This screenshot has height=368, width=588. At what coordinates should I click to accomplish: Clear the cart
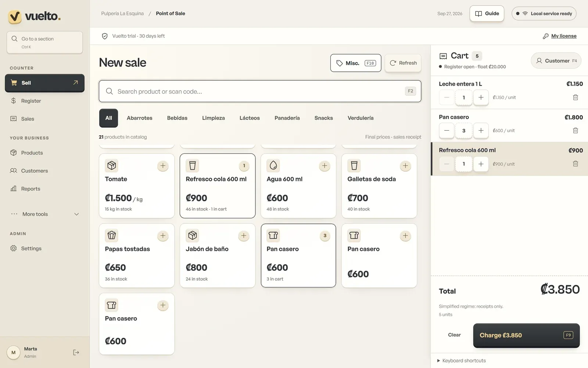click(x=454, y=335)
